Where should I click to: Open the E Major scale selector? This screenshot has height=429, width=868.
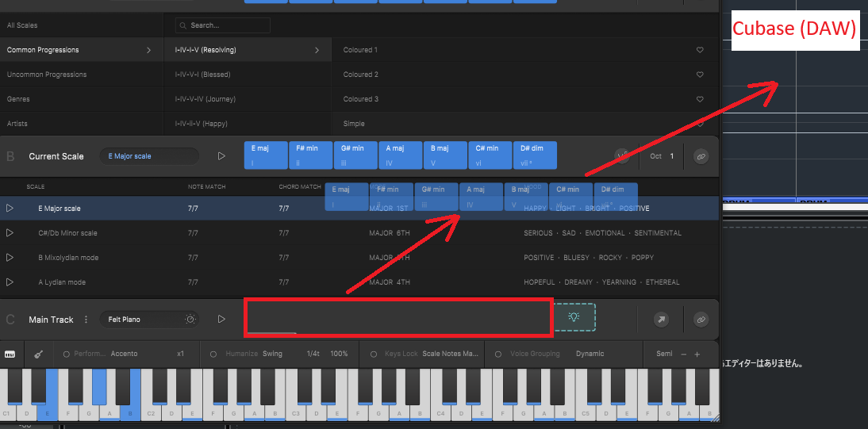pos(149,156)
